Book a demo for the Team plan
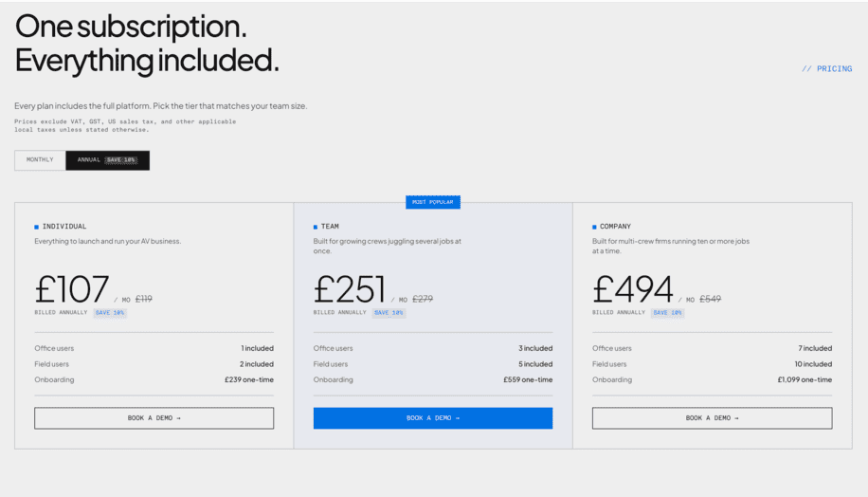 click(x=433, y=418)
